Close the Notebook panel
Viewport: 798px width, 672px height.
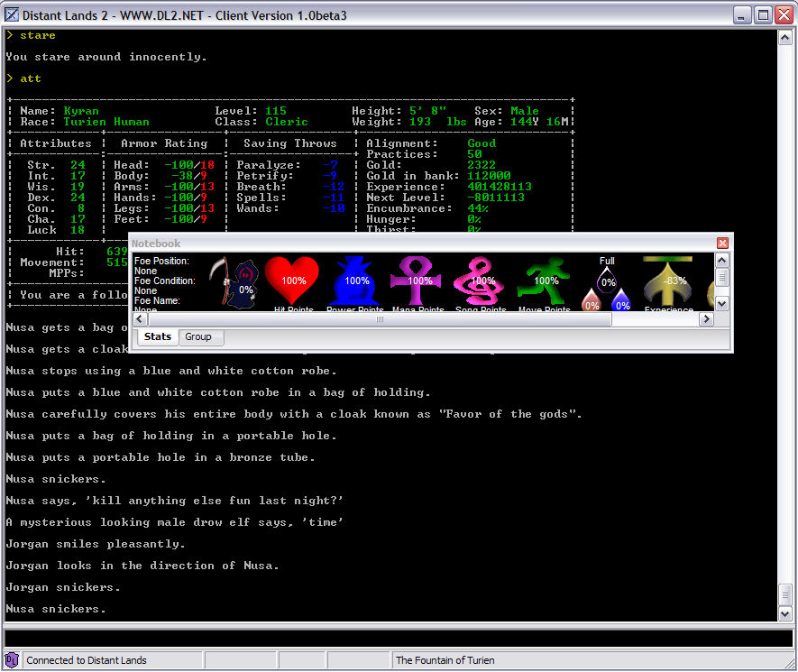[722, 244]
